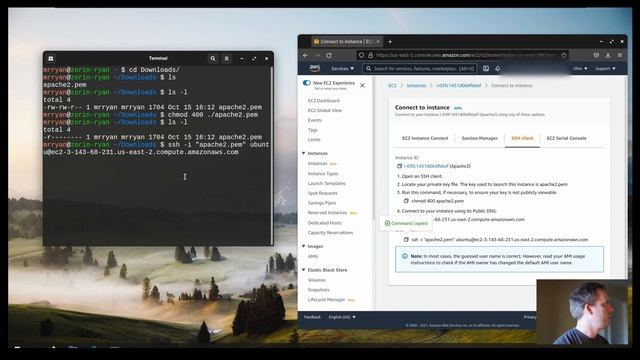Copy the chmod 400 apache2.pem command
The height and width of the screenshot is (360, 640).
[406, 201]
